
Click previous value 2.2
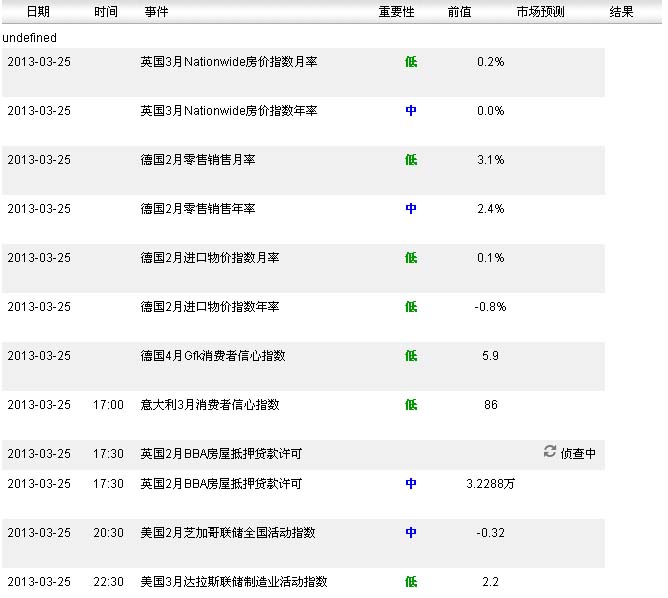click(x=490, y=581)
